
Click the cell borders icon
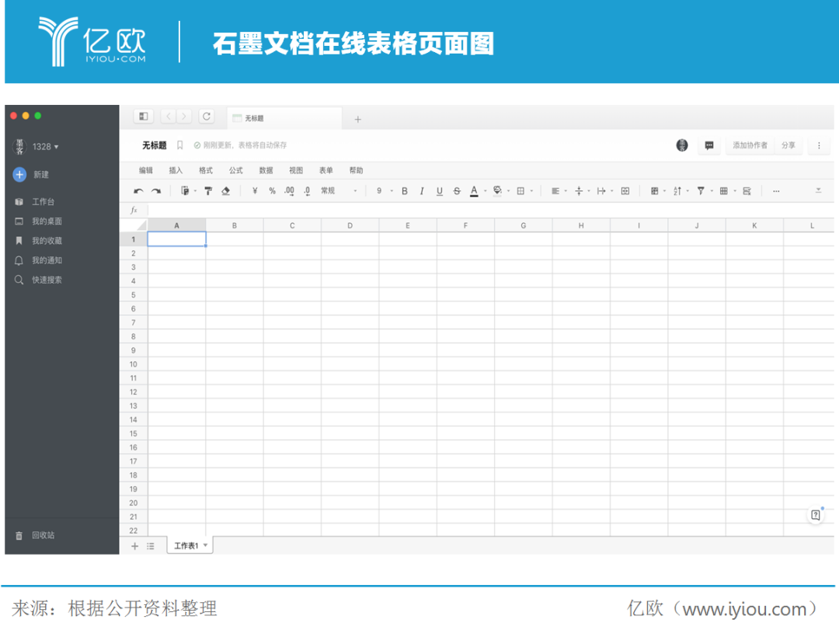[520, 191]
